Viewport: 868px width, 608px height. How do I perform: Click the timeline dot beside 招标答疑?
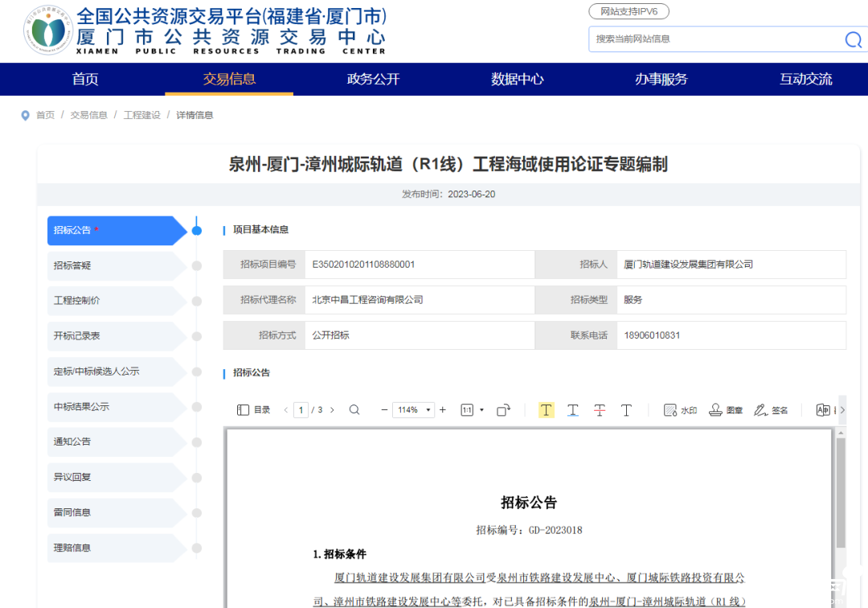[197, 265]
